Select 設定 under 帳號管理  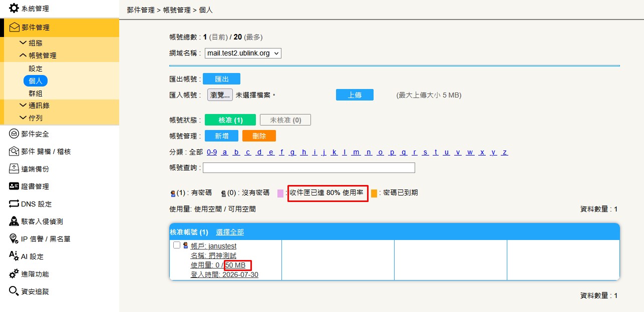coord(36,68)
